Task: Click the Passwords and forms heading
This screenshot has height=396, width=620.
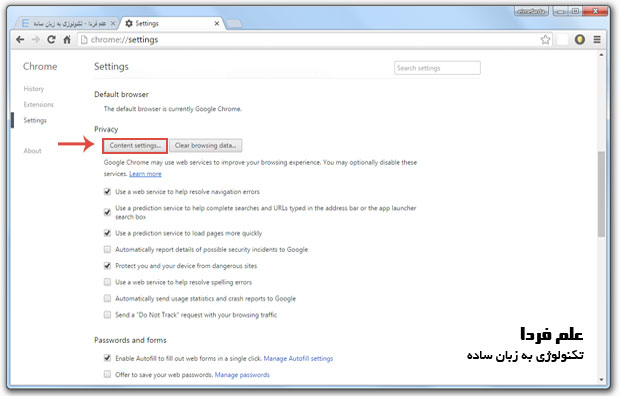Action: tap(130, 340)
